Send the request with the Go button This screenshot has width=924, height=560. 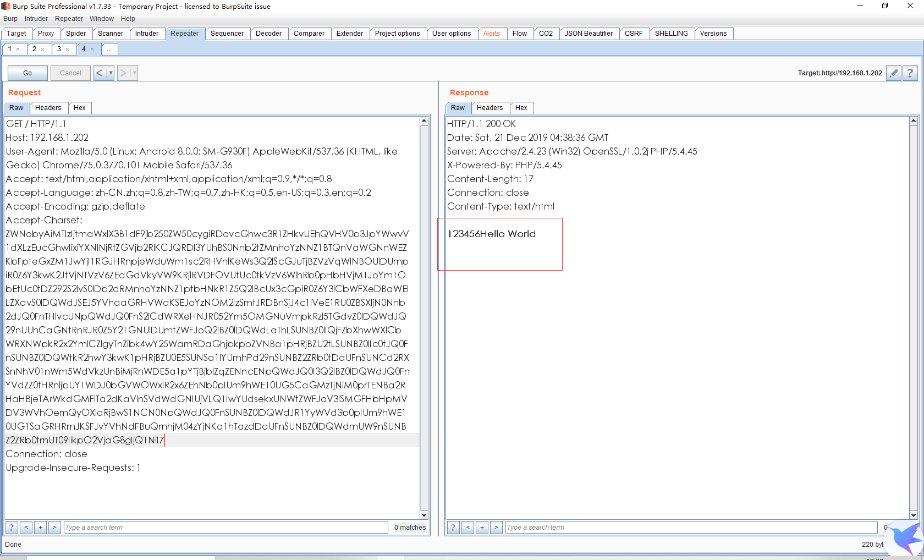click(x=28, y=73)
